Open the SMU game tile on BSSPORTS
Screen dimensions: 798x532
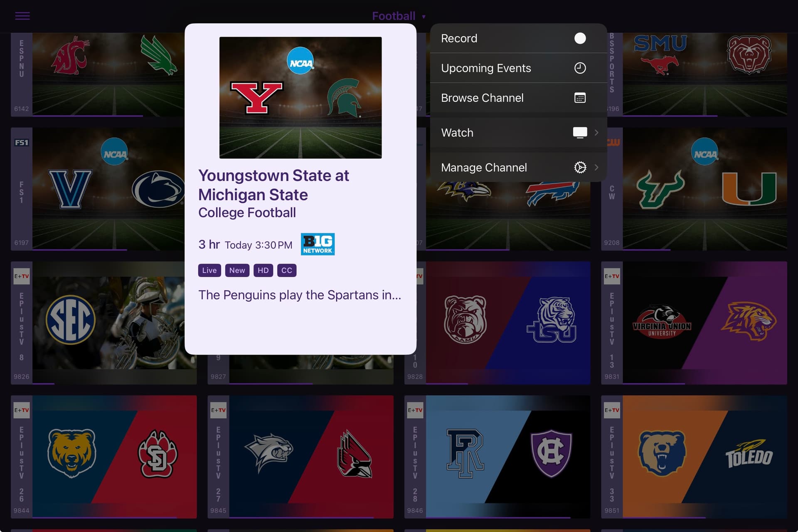(704, 75)
